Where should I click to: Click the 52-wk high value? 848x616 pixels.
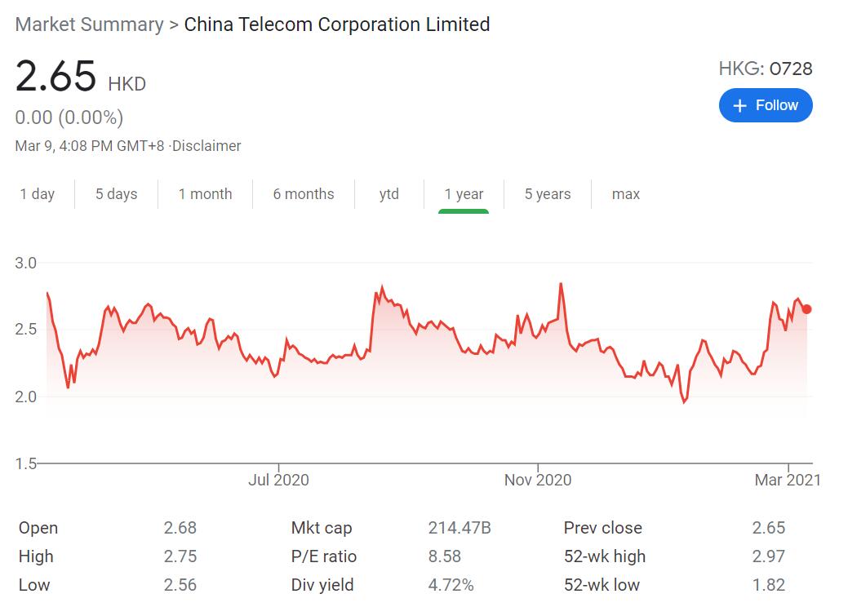(x=768, y=556)
